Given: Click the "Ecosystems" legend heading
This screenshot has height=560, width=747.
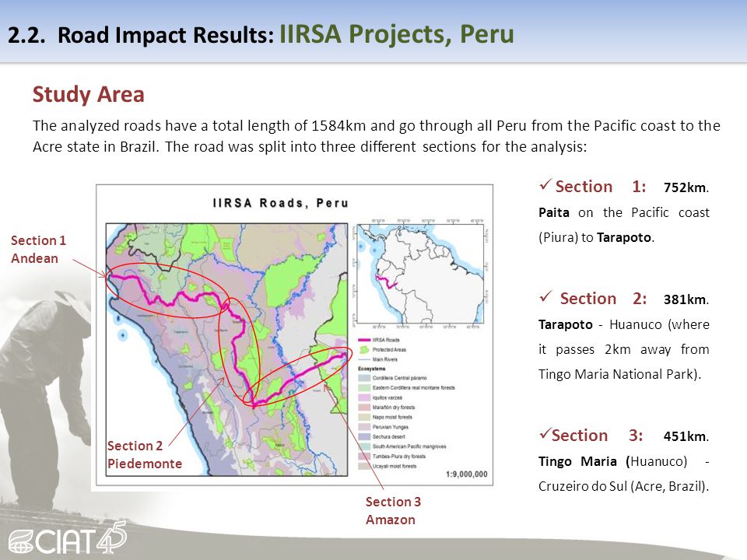Looking at the screenshot, I should click(x=372, y=369).
